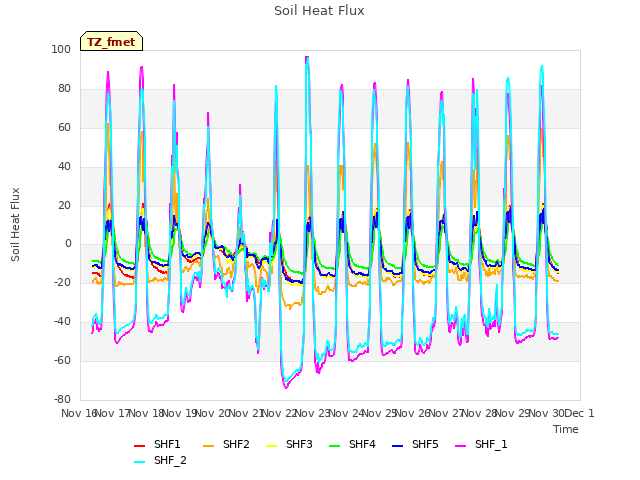Image resolution: width=640 pixels, height=480 pixels.
Task: Click the SHF_2 legend label
Action: pyautogui.click(x=170, y=460)
